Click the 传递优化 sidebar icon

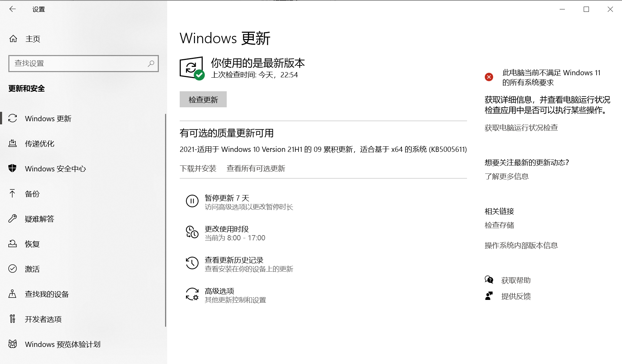point(13,144)
